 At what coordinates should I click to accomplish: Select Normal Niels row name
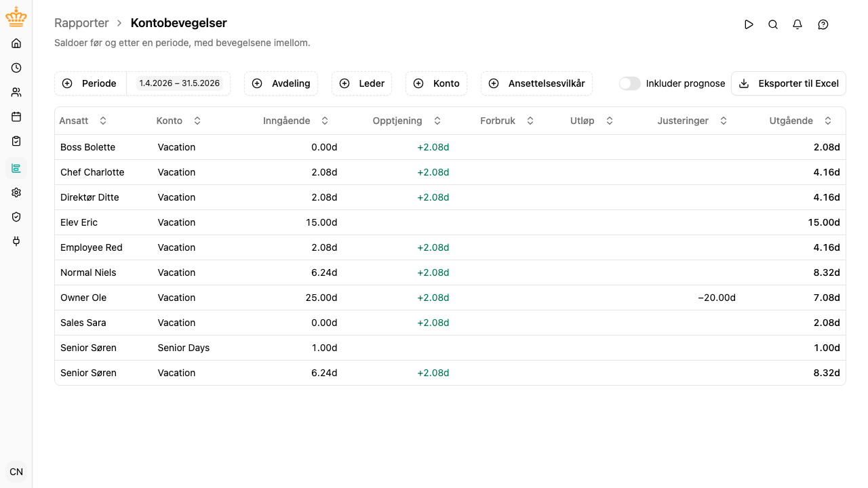88,272
